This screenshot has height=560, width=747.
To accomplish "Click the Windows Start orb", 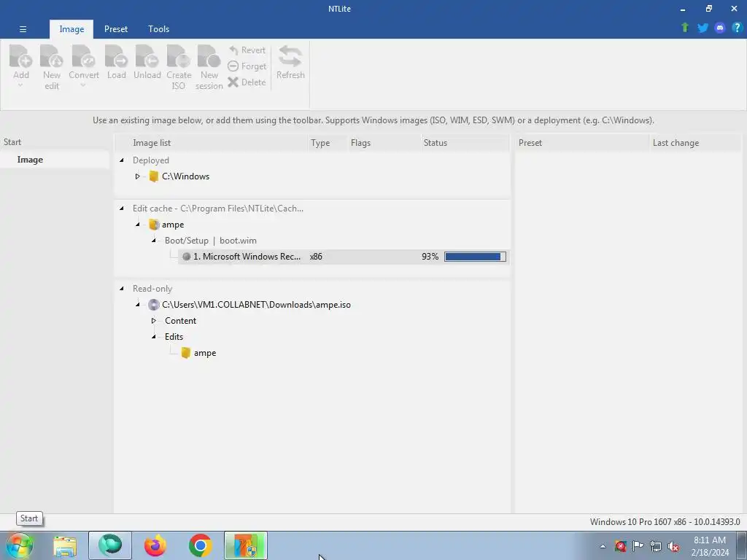I will pyautogui.click(x=19, y=545).
